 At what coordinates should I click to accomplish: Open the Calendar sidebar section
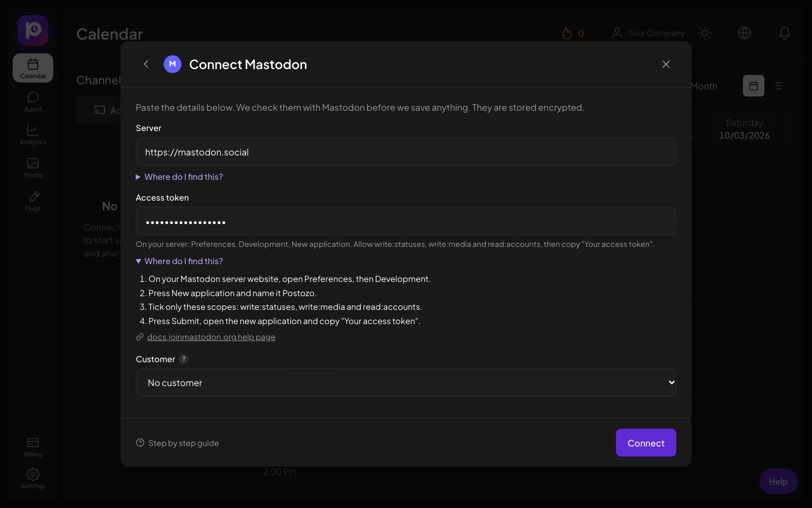point(33,68)
